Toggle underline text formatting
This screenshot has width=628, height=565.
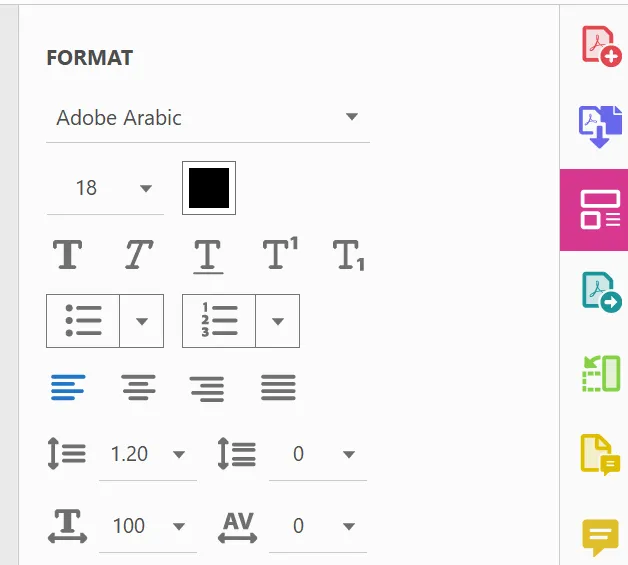point(207,256)
